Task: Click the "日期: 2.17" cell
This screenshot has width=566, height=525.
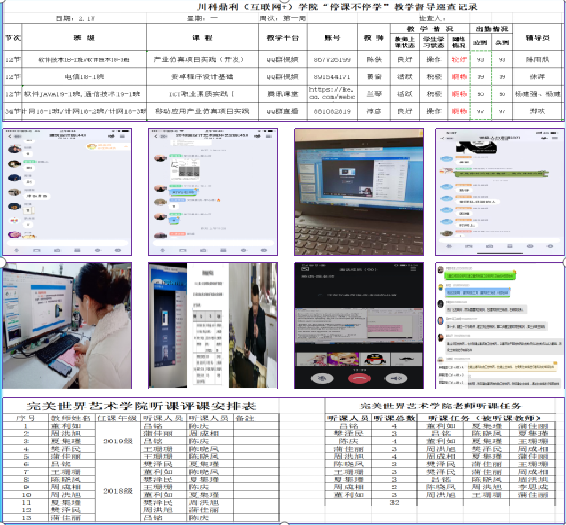Action: point(75,18)
